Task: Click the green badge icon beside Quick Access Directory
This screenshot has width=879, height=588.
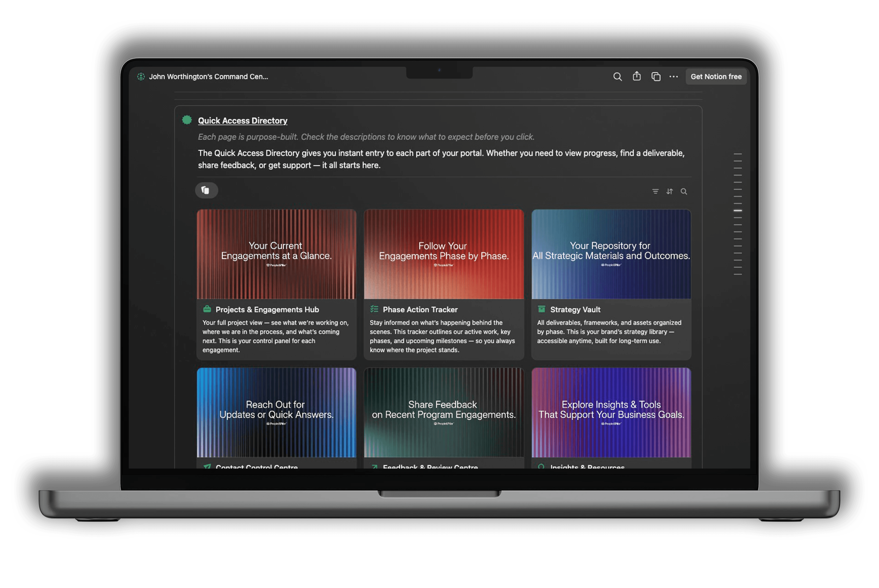Action: click(187, 120)
